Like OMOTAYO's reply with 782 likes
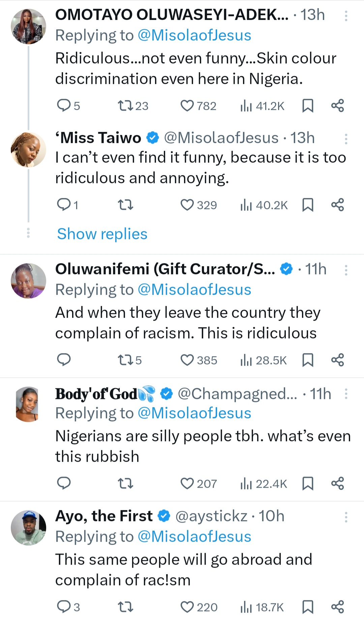Image resolution: width=364 pixels, height=622 pixels. click(187, 106)
